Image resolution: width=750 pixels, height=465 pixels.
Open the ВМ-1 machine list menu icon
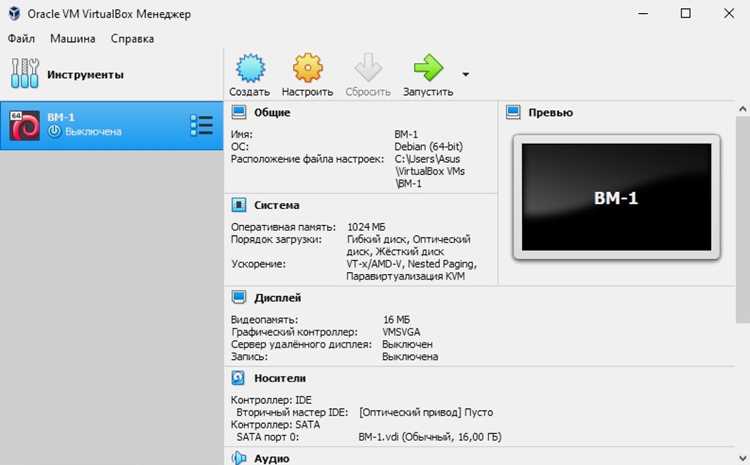coord(201,125)
